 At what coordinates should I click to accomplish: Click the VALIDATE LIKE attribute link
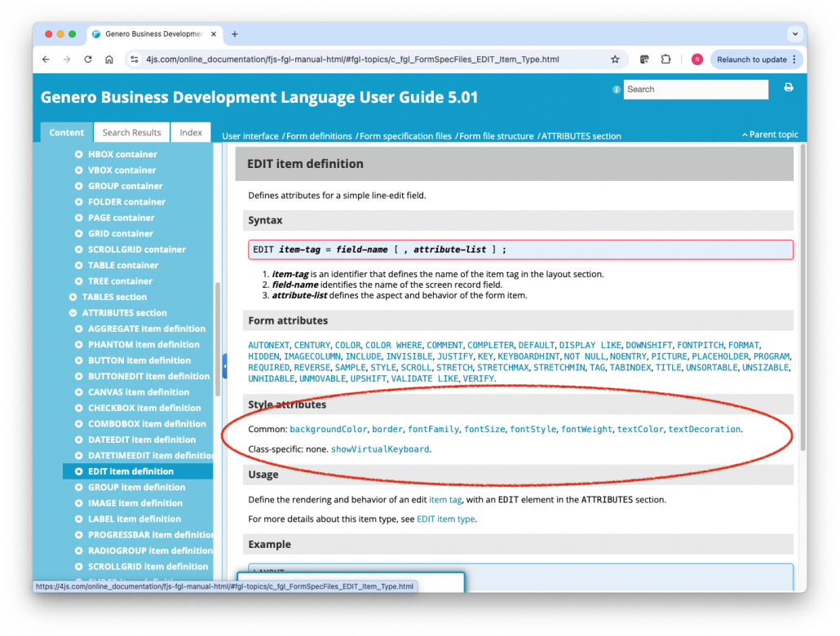[x=425, y=379]
